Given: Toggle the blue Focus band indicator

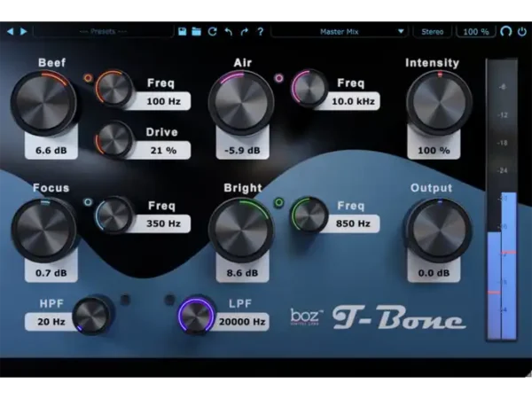Looking at the screenshot, I should 88,202.
